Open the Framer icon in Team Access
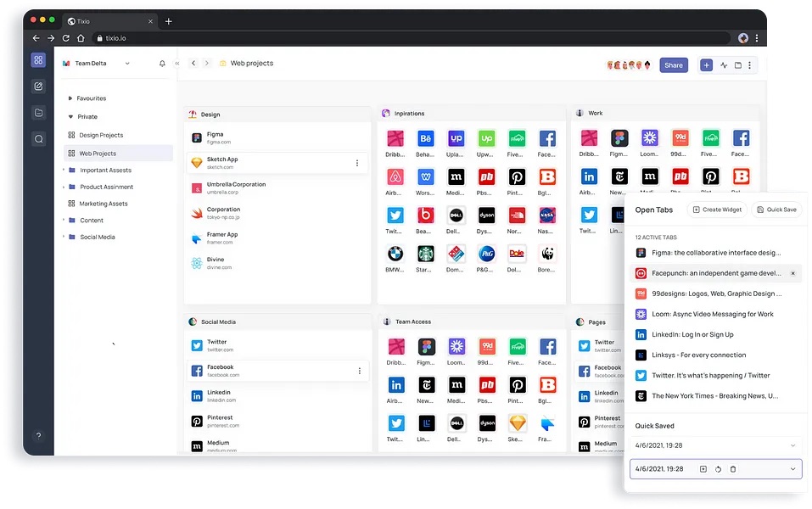This screenshot has width=812, height=509. 547,423
